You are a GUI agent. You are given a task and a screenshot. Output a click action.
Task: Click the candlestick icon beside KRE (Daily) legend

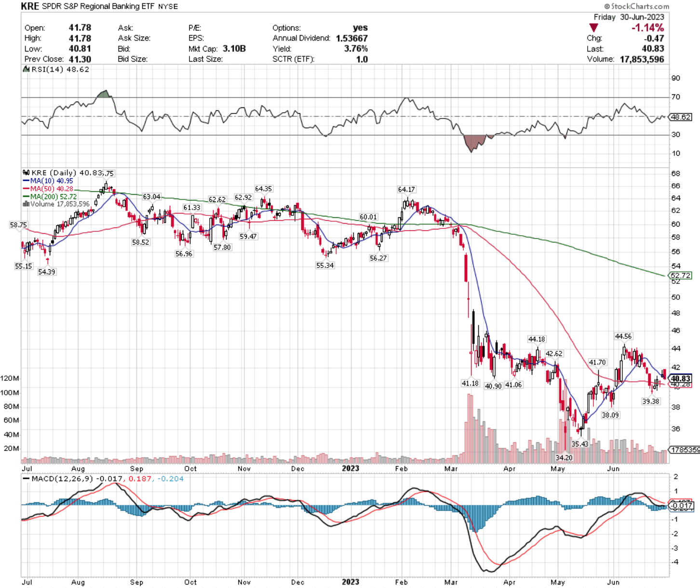point(26,173)
